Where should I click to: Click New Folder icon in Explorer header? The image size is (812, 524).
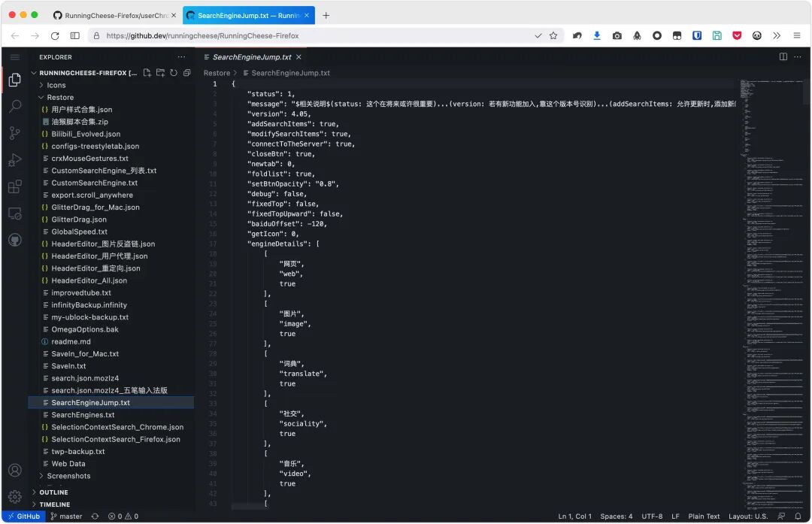161,73
